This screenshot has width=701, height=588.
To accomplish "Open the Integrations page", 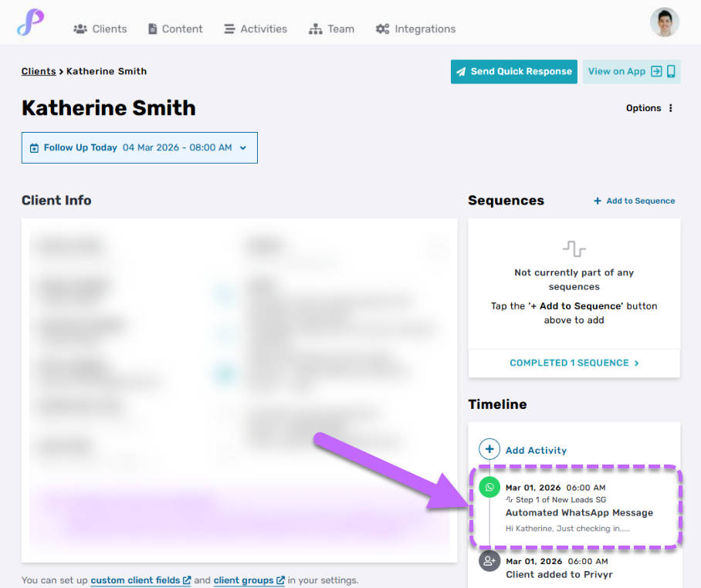I will (415, 29).
